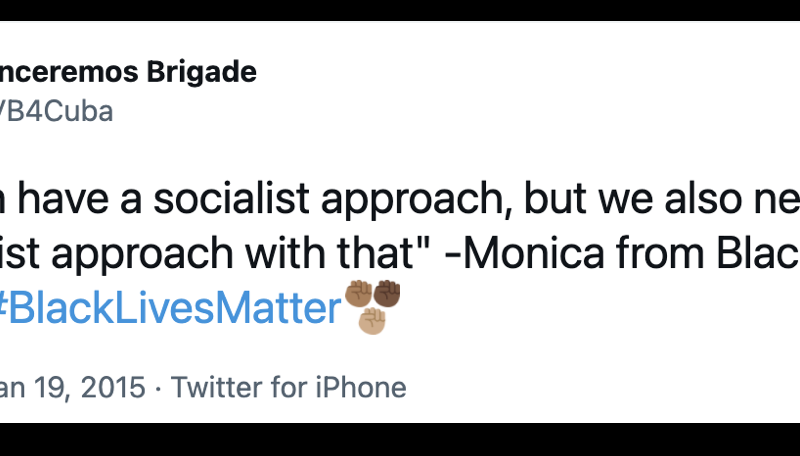Click the light-skin raised fist emoji
800x456 pixels.
[372, 320]
